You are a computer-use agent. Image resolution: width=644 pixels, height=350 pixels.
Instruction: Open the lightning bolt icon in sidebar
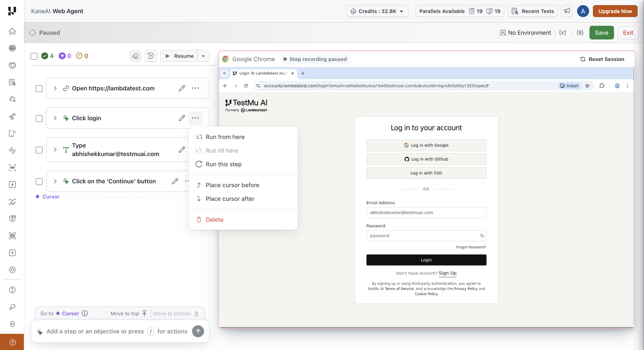point(12,185)
